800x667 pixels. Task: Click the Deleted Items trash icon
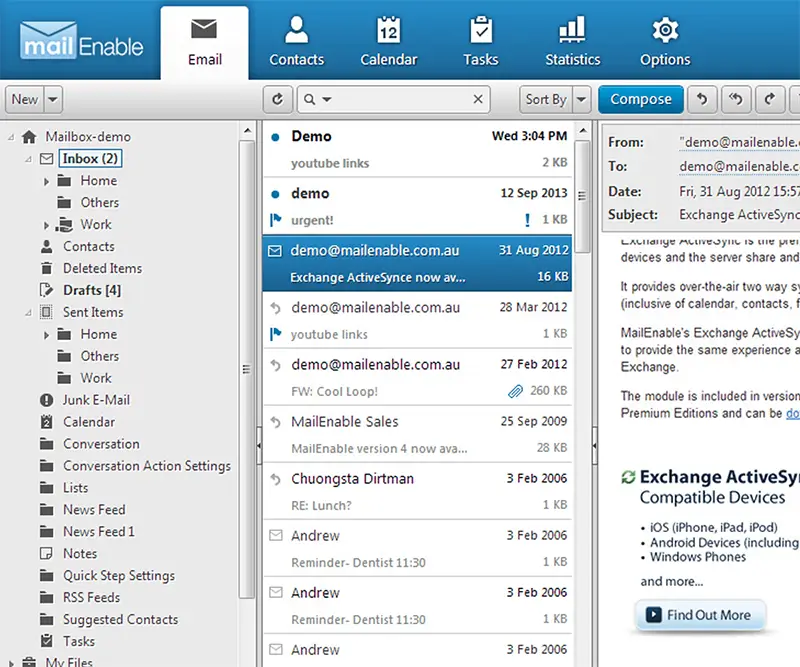pyautogui.click(x=46, y=268)
